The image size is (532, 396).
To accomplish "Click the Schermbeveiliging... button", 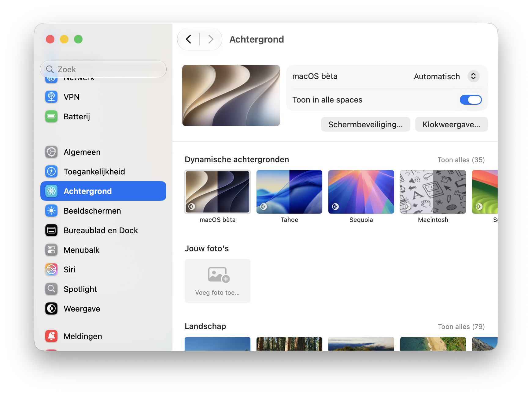I will tap(365, 125).
